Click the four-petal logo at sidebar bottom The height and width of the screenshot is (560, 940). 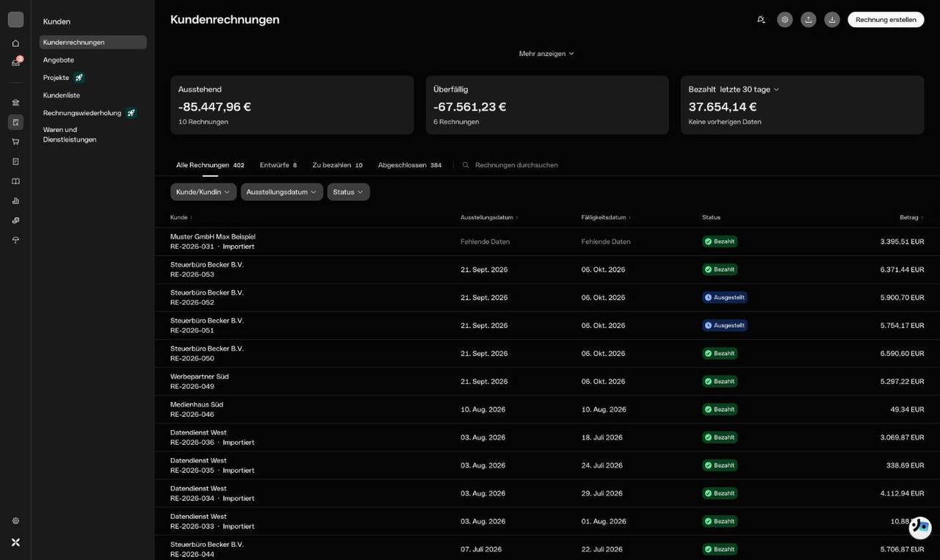click(x=15, y=542)
